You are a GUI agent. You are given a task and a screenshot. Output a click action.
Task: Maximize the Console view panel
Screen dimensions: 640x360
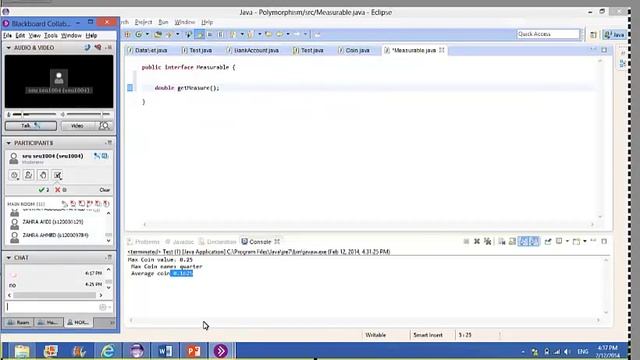(604, 241)
